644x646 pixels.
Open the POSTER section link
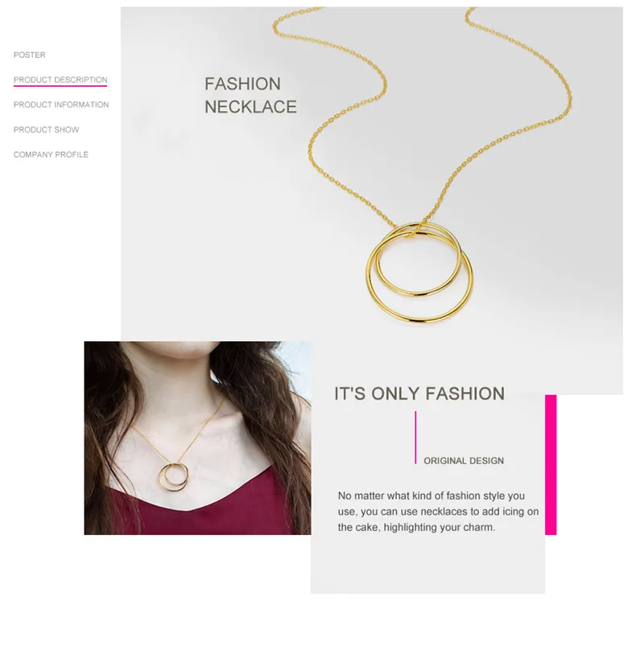coord(29,55)
